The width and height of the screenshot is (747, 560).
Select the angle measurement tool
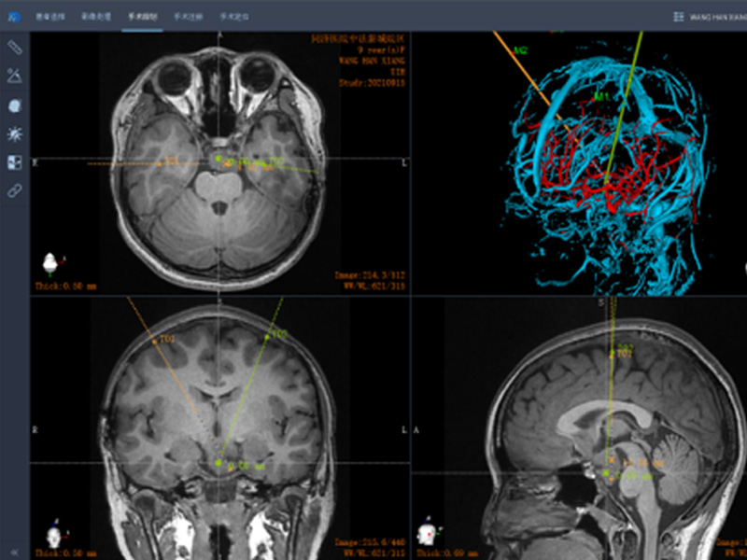click(14, 76)
